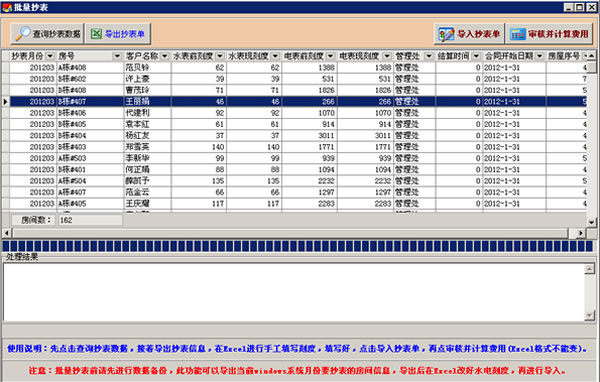Click the 导入抄表单 import button
Screen dimensions: 600x382
(x=470, y=34)
